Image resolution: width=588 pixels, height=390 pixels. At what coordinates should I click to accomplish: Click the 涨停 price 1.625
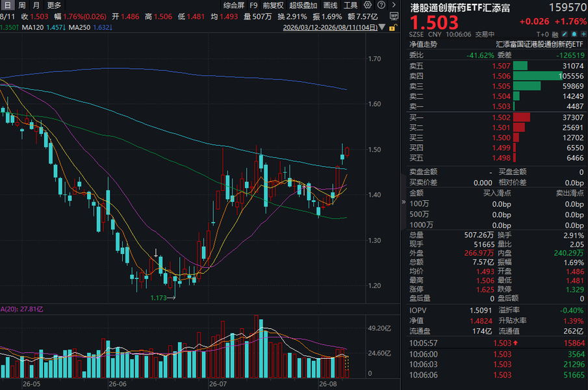pos(485,289)
